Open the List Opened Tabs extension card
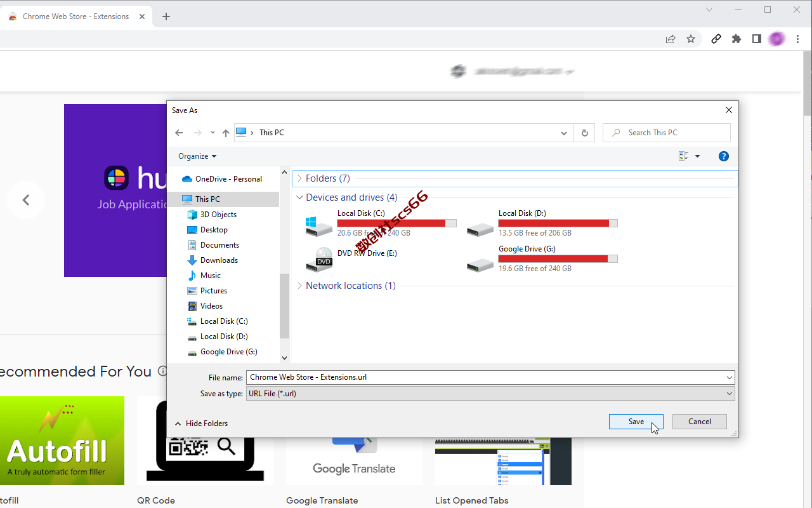This screenshot has width=812, height=508. click(503, 461)
